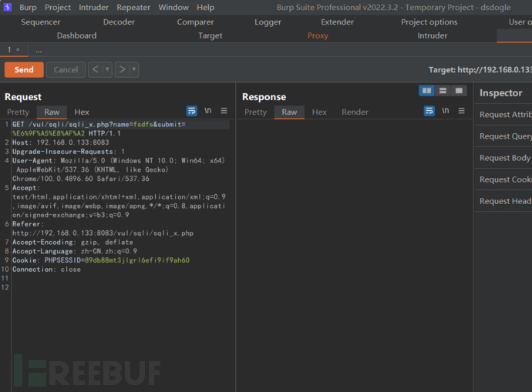Click the Burp Suite logo icon

click(8, 7)
